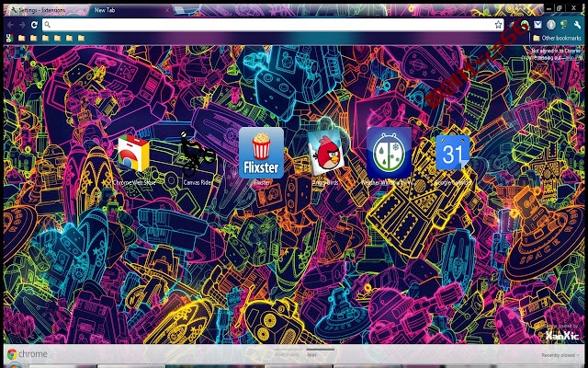This screenshot has height=368, width=588.
Task: Focus the address bar
Action: point(273,25)
